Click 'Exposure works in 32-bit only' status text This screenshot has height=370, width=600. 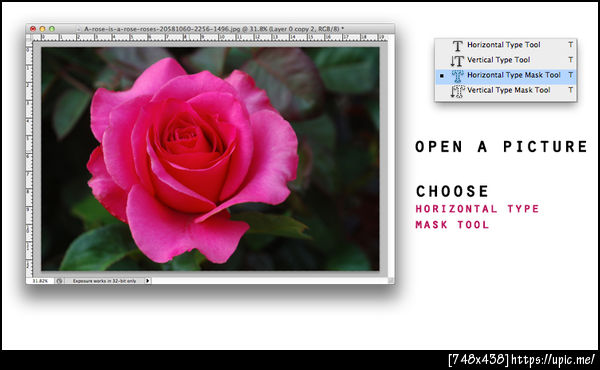point(104,281)
